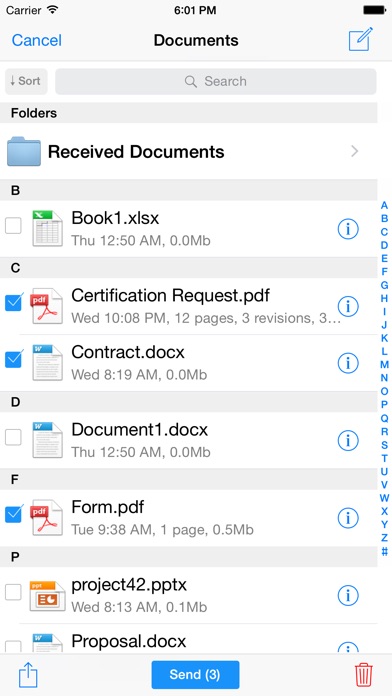Expand the Received Documents folder chevron

click(x=354, y=151)
